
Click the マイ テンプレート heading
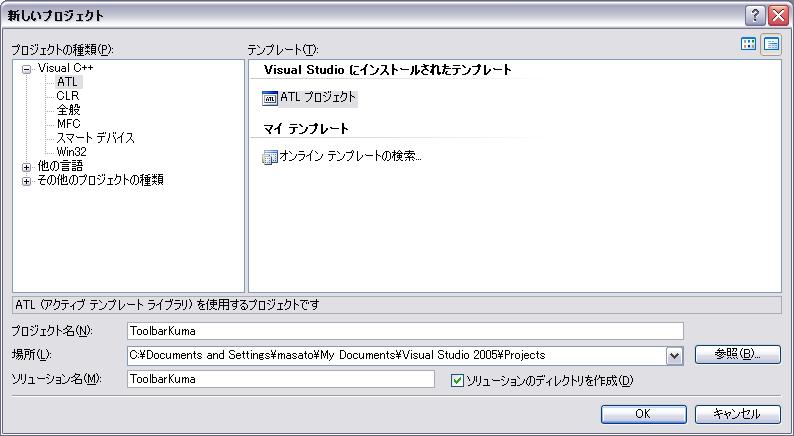point(306,129)
